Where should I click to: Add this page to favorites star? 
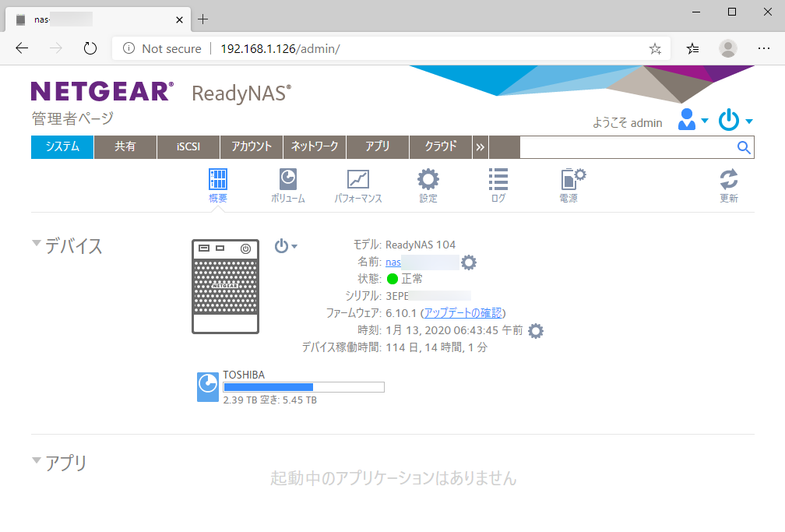pyautogui.click(x=655, y=48)
